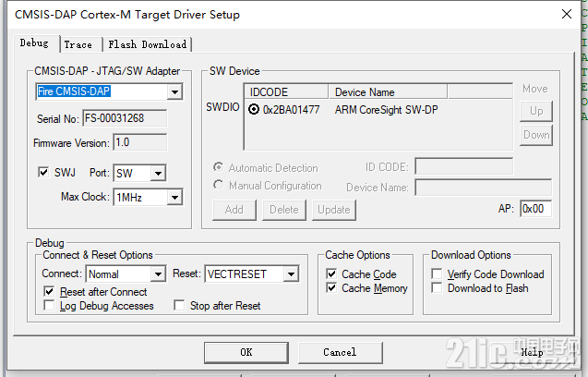Click the Add device button
588x377 pixels.
[x=234, y=210]
